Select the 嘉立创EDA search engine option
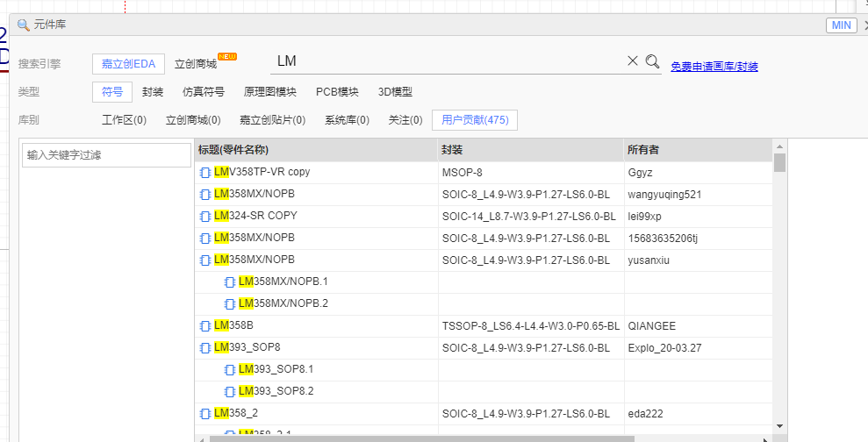Image resolution: width=868 pixels, height=442 pixels. point(128,64)
